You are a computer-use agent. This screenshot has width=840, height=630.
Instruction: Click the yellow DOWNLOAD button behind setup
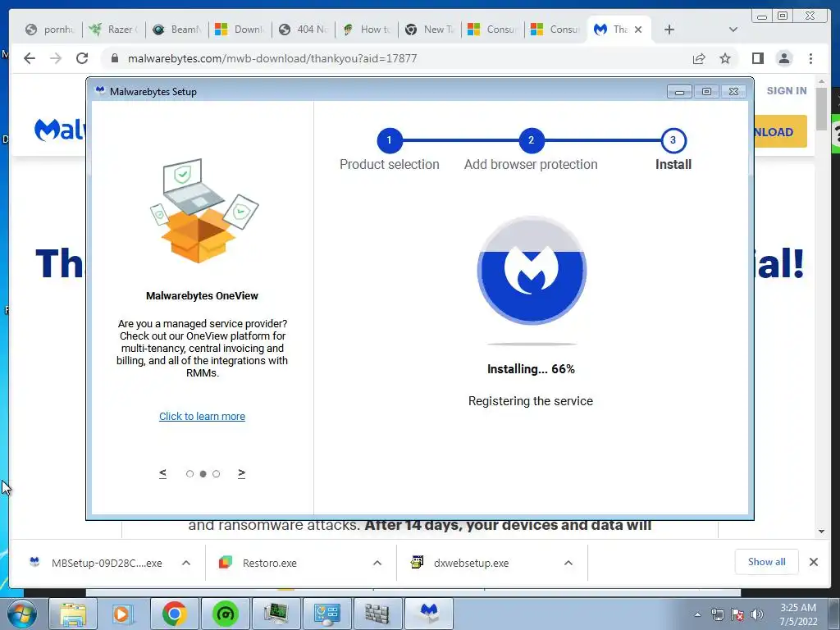780,131
